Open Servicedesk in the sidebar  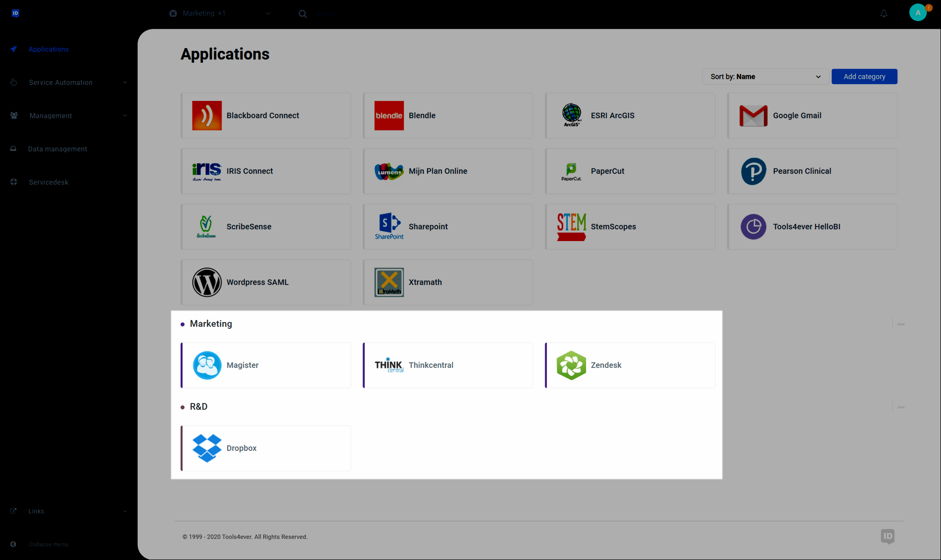pyautogui.click(x=49, y=182)
